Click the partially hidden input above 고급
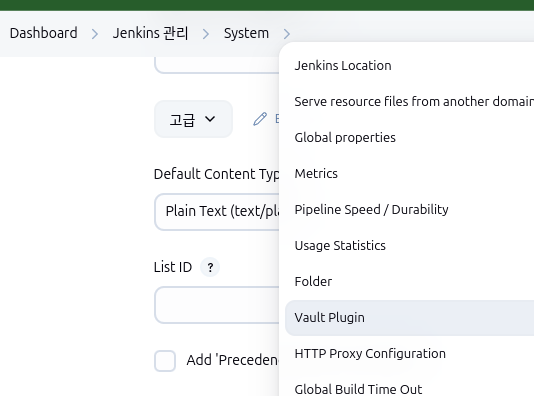This screenshot has height=396, width=534. click(217, 65)
